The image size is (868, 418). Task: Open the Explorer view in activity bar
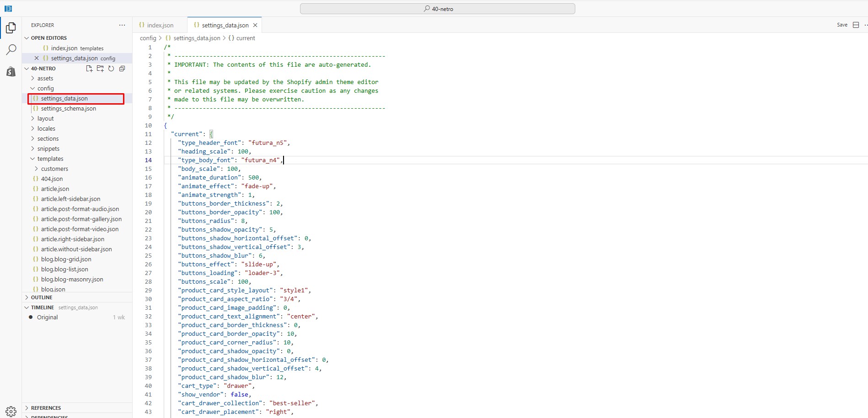(11, 28)
